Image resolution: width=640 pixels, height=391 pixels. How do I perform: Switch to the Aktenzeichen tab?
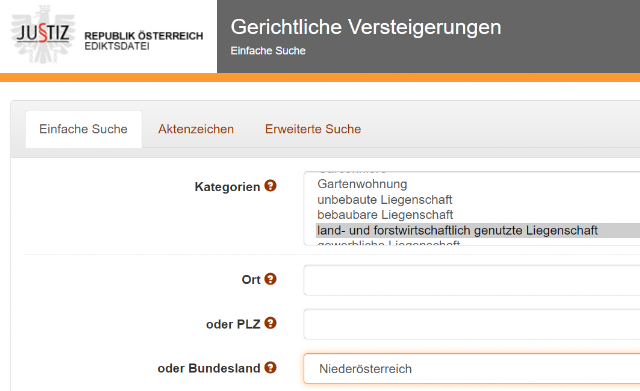point(196,129)
